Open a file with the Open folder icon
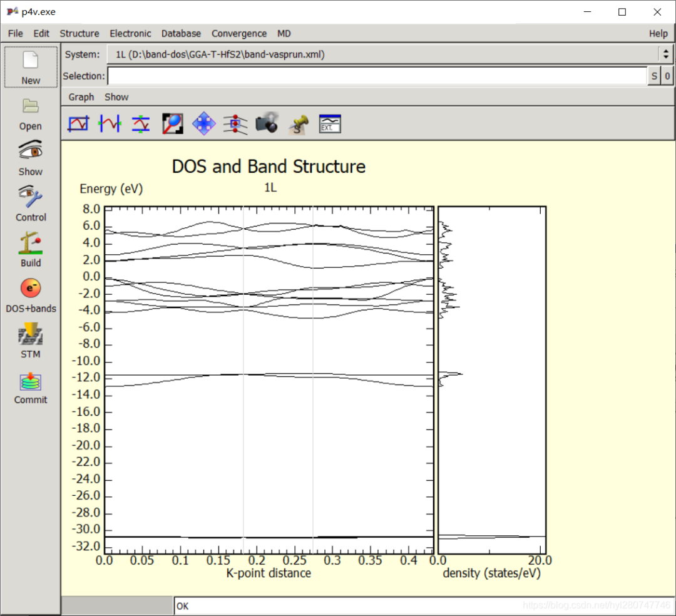This screenshot has width=676, height=616. 31,106
